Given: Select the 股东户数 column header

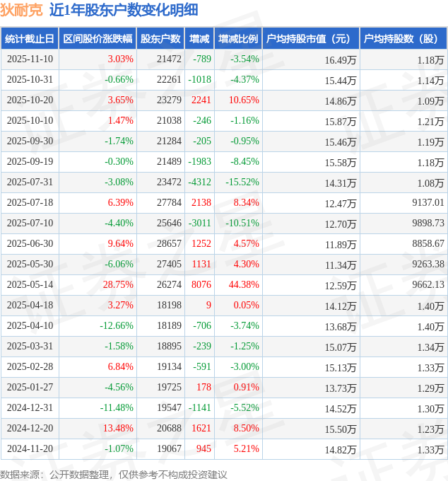Looking at the screenshot, I should point(160,39).
